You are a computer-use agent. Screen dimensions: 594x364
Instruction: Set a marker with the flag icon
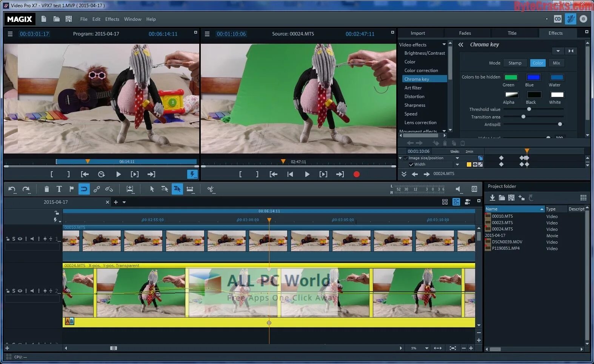click(71, 189)
